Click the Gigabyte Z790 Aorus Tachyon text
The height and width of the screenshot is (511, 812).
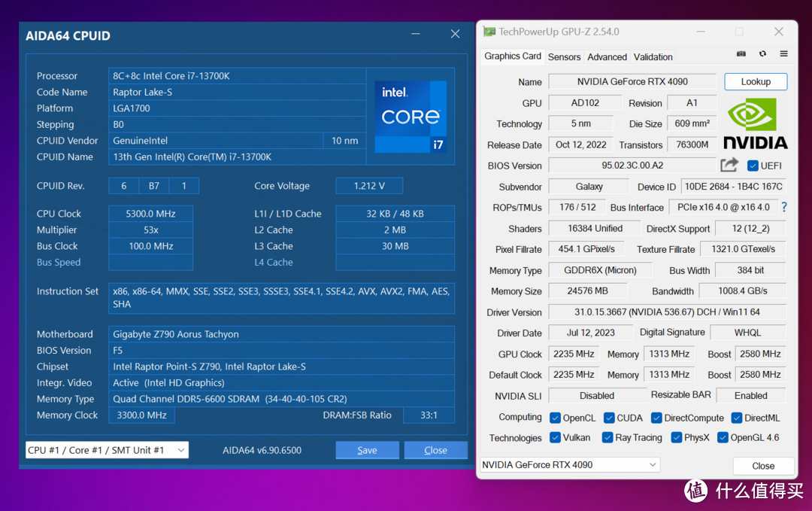point(176,334)
